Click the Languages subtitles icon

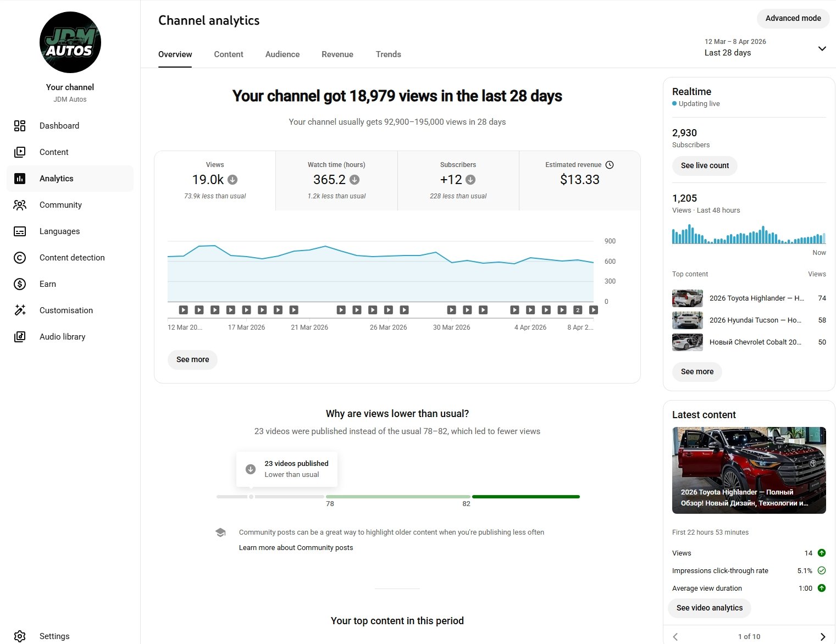pyautogui.click(x=20, y=231)
